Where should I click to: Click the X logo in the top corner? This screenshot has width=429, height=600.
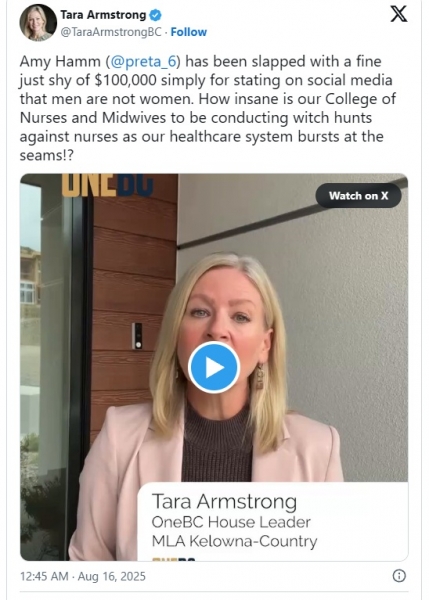coord(398,14)
